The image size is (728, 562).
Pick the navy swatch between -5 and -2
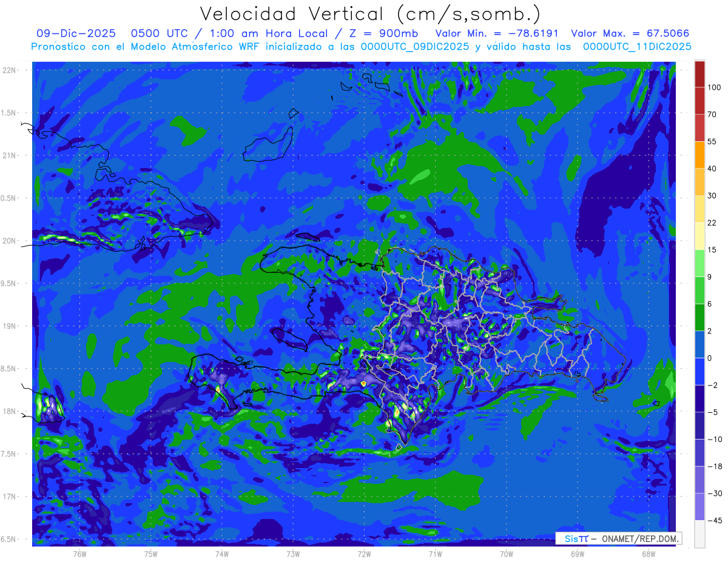(699, 398)
